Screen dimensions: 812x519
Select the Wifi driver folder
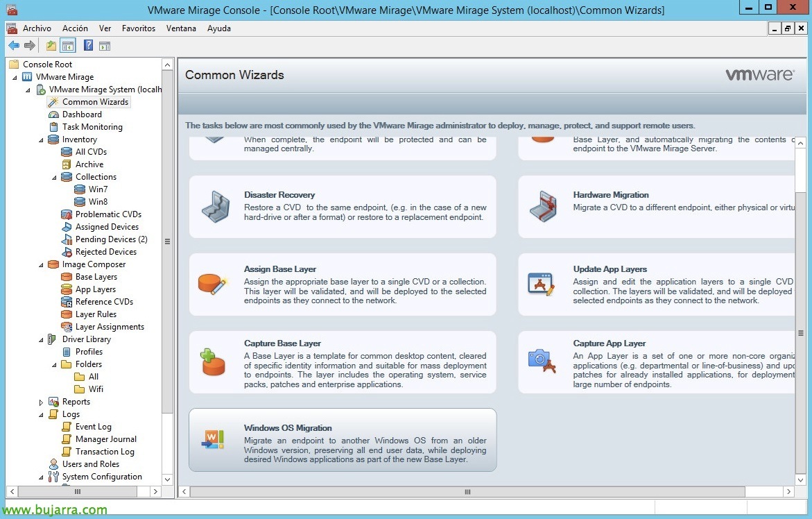(x=96, y=389)
